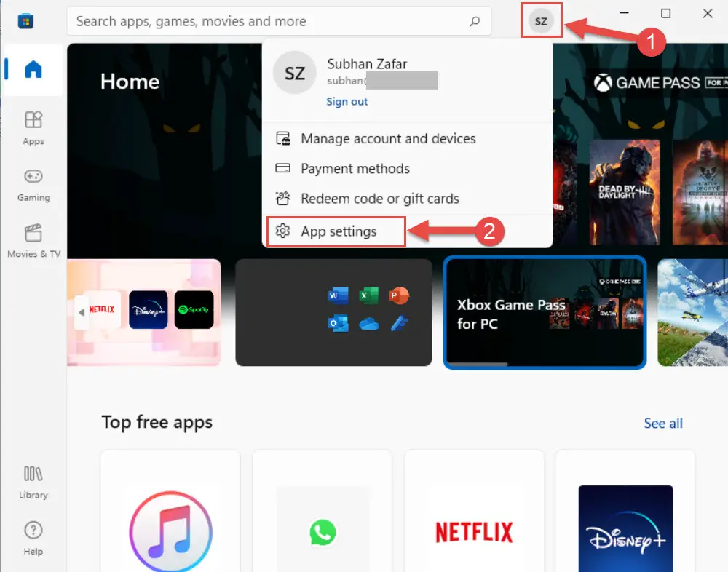Select Redeem code or gift cards
The height and width of the screenshot is (572, 728).
[x=407, y=199]
